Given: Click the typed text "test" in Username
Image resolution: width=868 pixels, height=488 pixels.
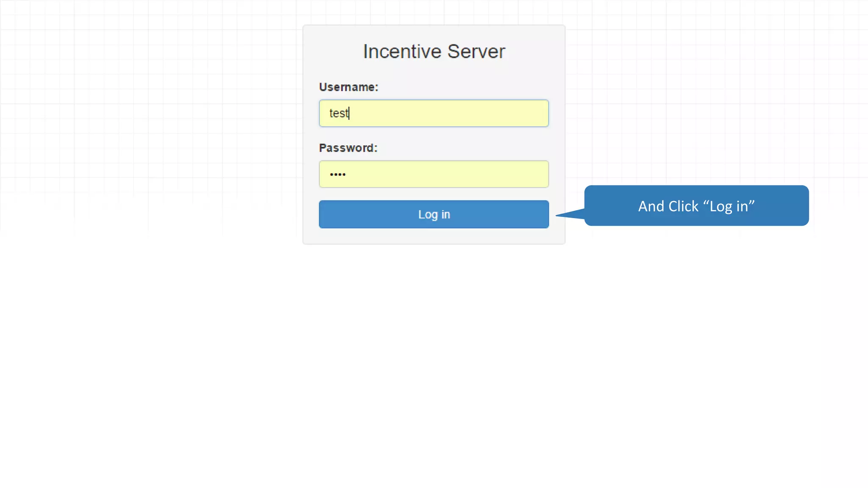Looking at the screenshot, I should [338, 114].
